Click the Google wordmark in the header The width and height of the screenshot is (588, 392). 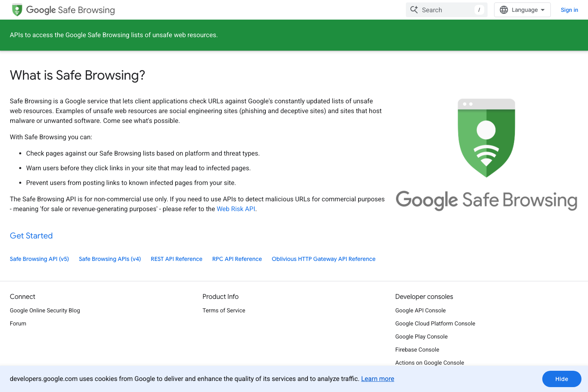41,10
